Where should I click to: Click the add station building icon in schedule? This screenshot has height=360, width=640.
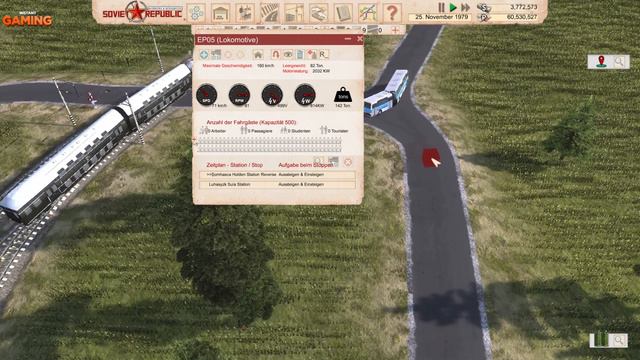[333, 162]
